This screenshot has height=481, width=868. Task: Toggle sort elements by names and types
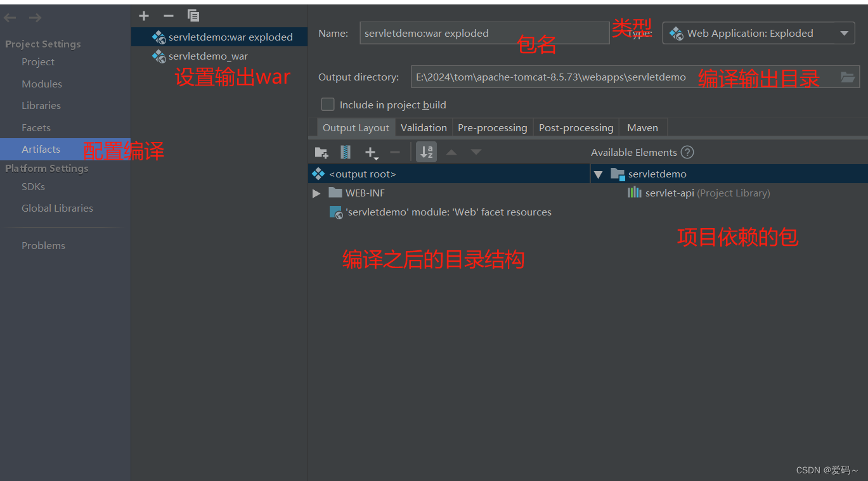point(426,152)
